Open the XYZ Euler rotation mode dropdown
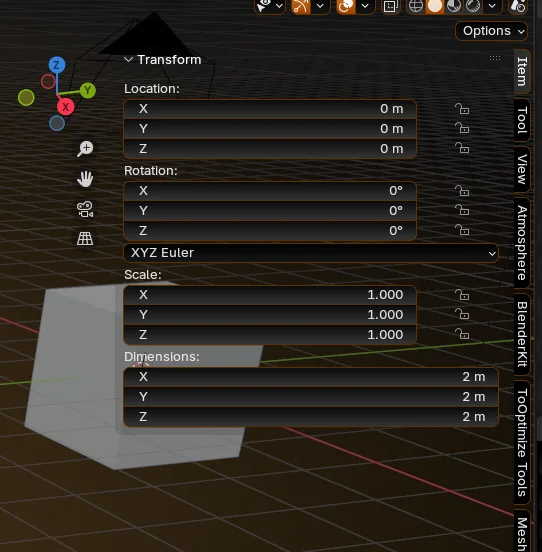542x552 pixels. click(x=311, y=253)
